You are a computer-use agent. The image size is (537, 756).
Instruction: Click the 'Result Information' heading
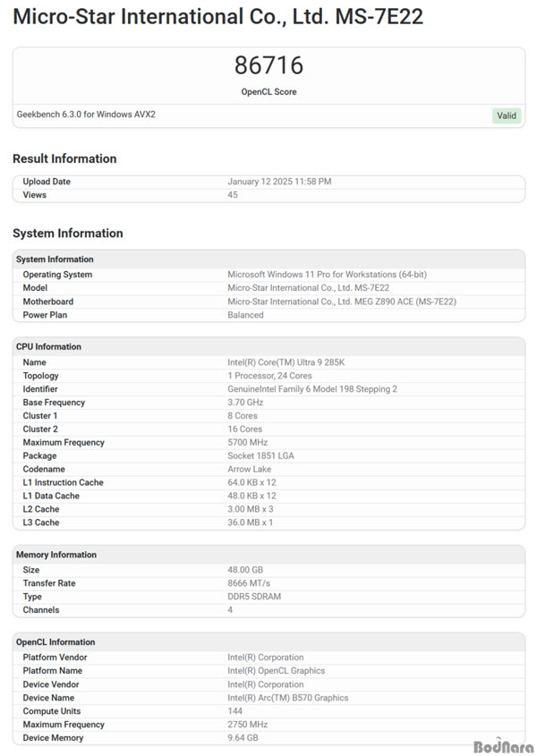pos(64,158)
